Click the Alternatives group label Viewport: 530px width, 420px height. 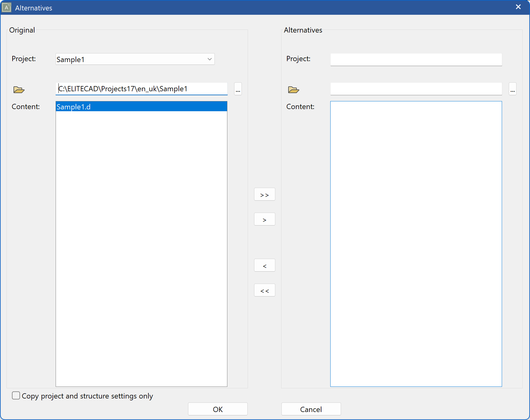click(303, 30)
